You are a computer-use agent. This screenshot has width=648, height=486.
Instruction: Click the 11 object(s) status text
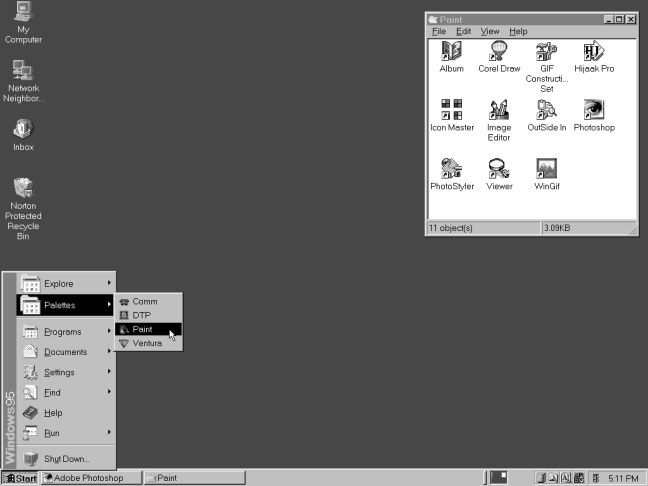[x=450, y=228]
